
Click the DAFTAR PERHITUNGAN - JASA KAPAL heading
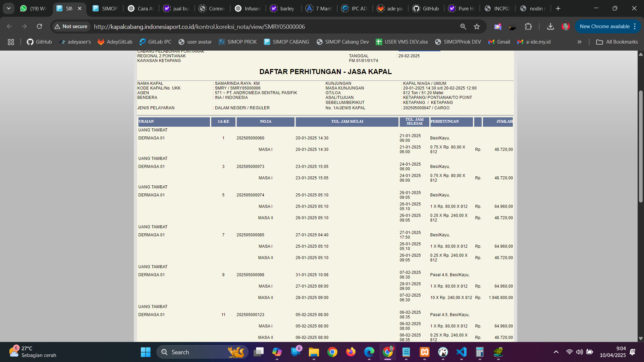click(325, 72)
